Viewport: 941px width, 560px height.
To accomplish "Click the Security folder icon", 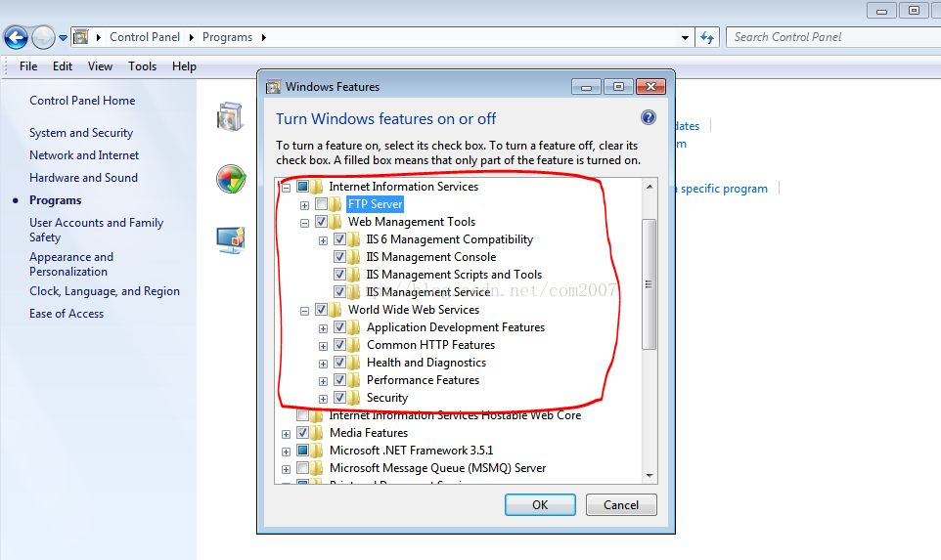I will pyautogui.click(x=354, y=398).
